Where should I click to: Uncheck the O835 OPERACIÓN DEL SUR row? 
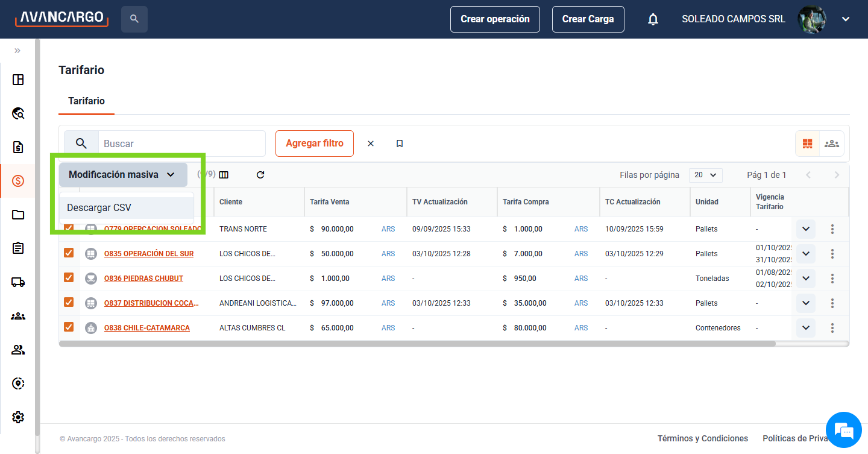pyautogui.click(x=69, y=253)
